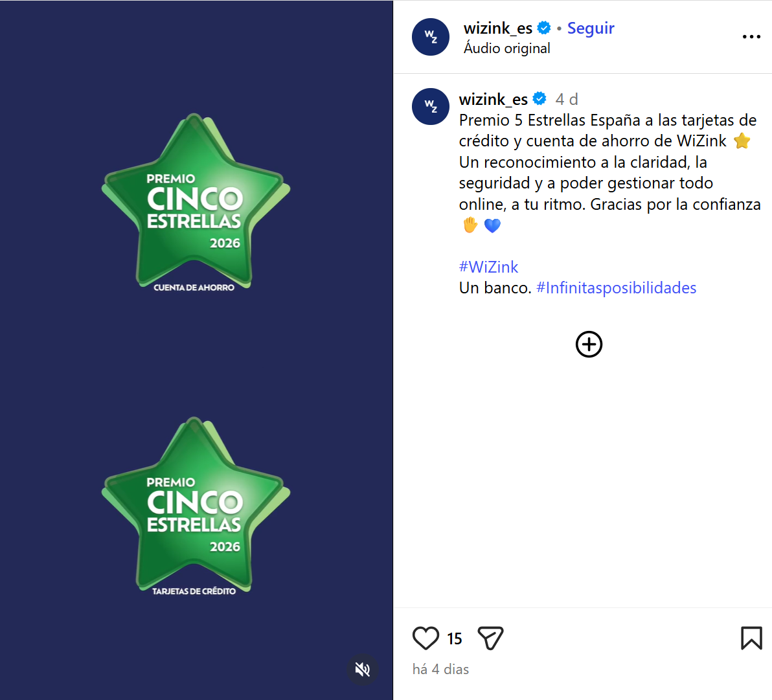Click the '4 d' time next to caption
This screenshot has width=772, height=700.
click(x=567, y=99)
